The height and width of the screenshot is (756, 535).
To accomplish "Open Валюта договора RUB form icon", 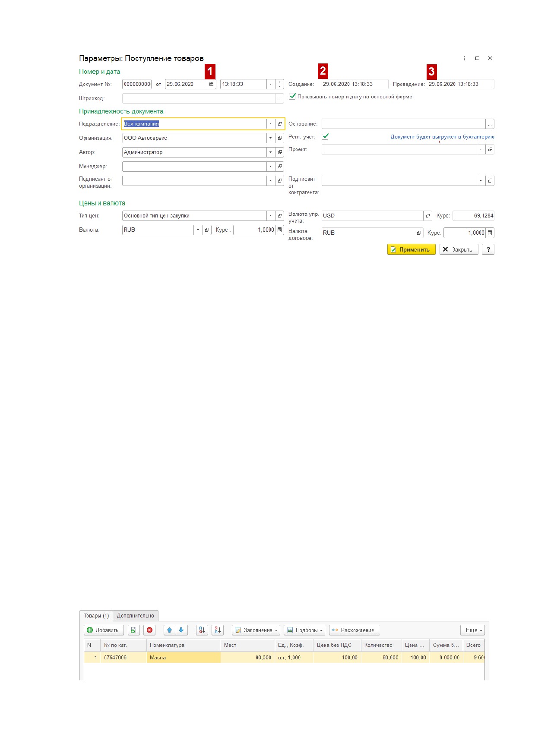I will point(419,233).
